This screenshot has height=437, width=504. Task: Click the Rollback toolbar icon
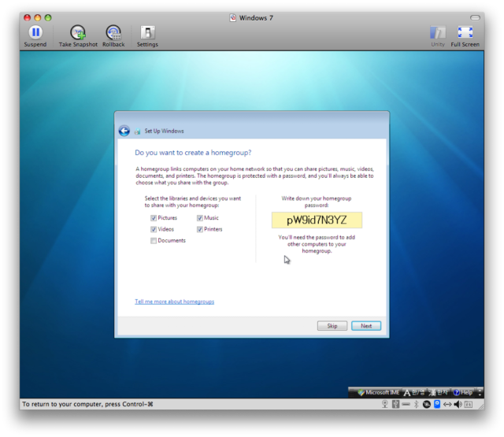point(113,32)
